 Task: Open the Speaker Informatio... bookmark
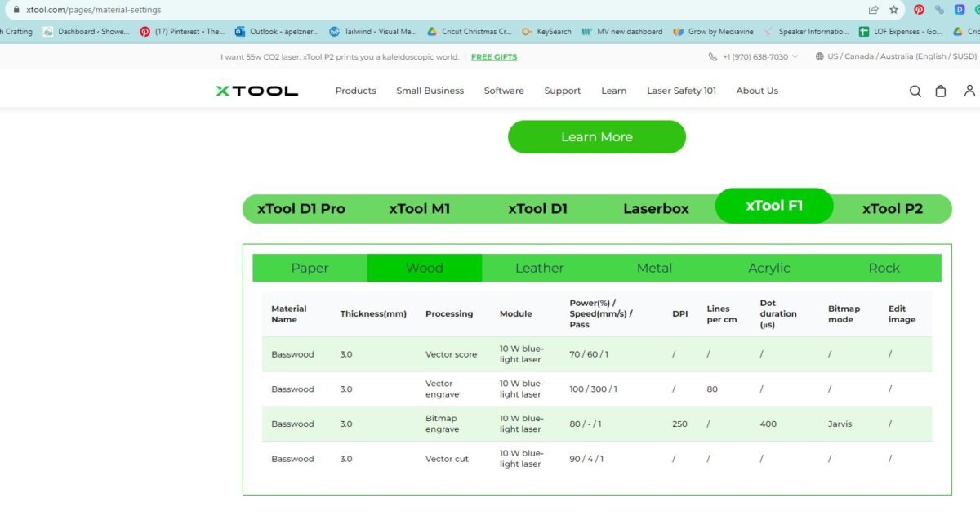click(807, 32)
